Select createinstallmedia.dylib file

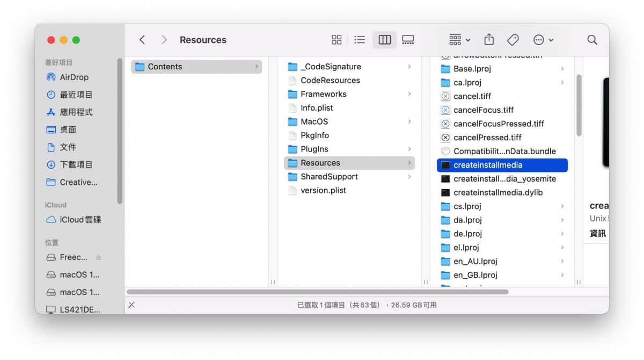498,193
